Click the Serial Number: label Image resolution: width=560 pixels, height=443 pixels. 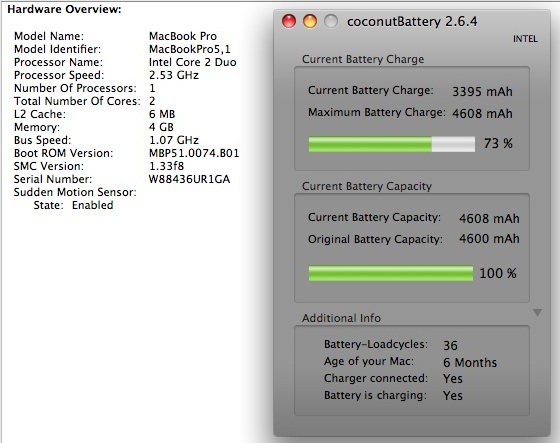click(53, 179)
